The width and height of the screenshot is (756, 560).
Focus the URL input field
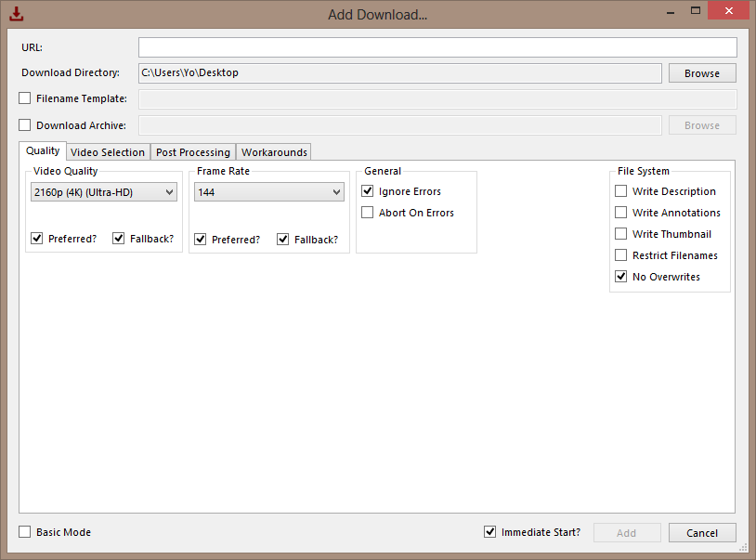point(437,47)
